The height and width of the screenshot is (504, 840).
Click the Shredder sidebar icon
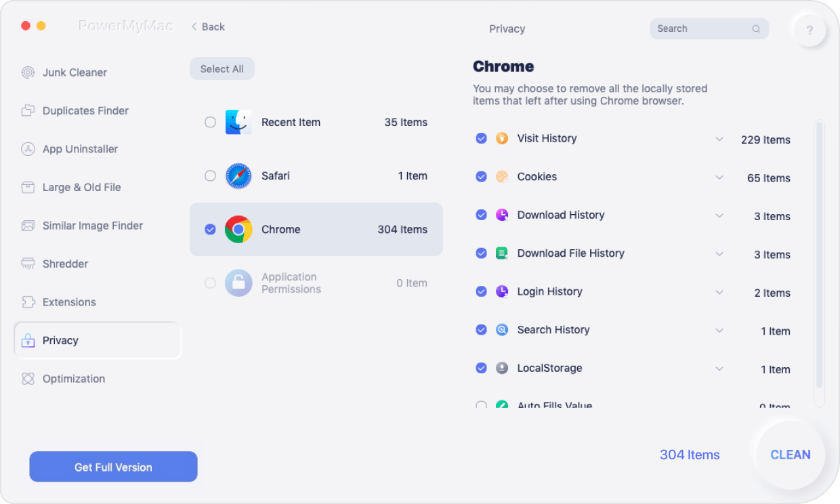28,264
